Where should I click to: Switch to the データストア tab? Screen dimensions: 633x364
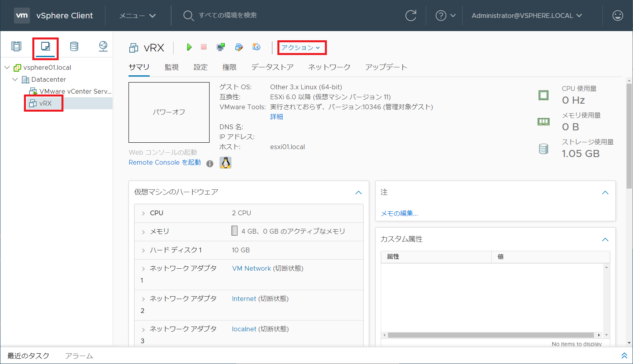(x=272, y=67)
